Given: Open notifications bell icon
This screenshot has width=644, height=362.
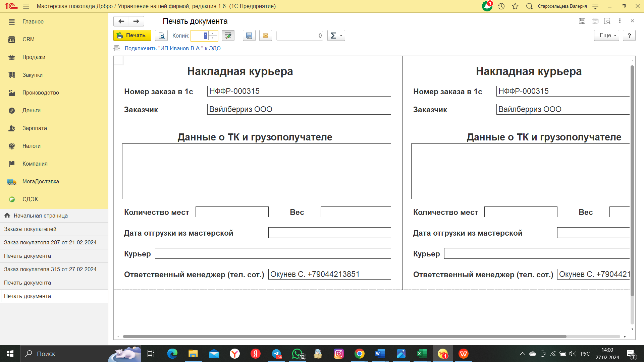Looking at the screenshot, I should tap(487, 6).
